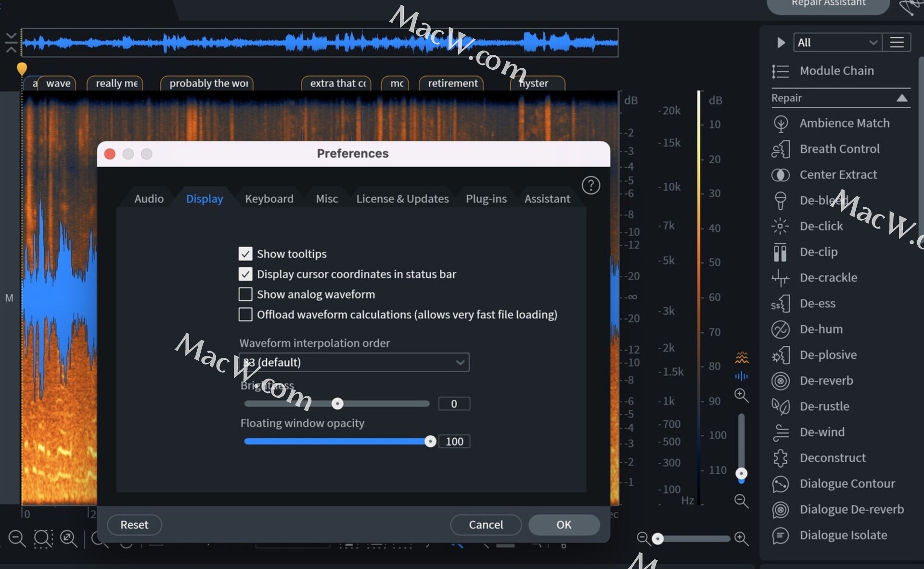Select the De-hum module icon

point(780,329)
